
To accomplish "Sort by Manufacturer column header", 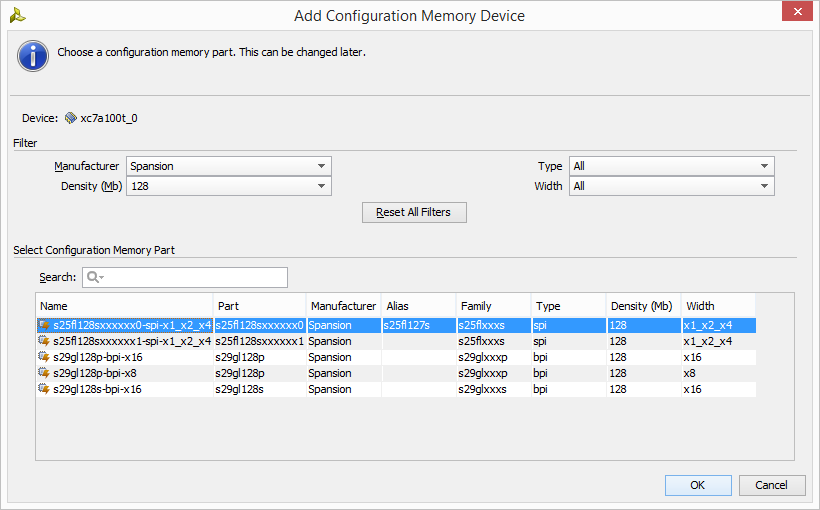I will pyautogui.click(x=344, y=306).
